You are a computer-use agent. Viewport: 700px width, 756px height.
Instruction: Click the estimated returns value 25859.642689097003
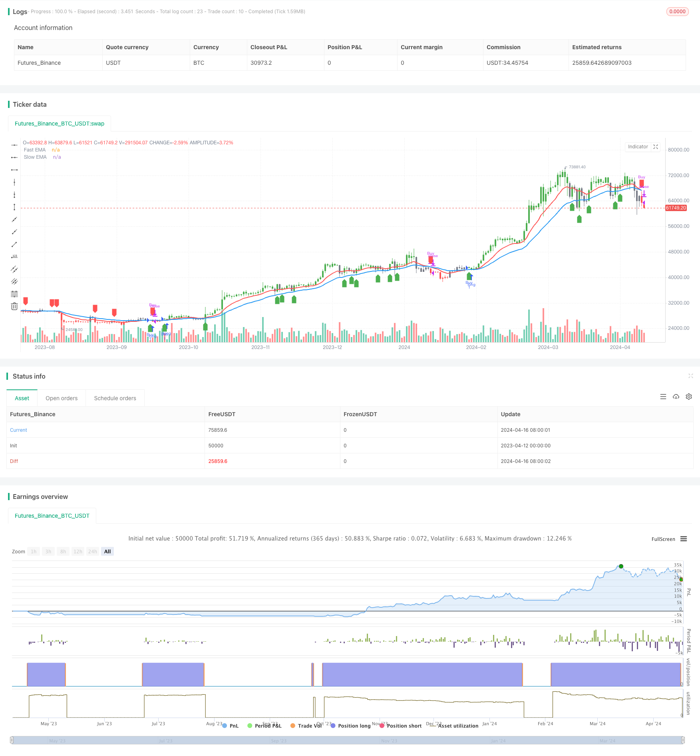[x=602, y=63]
